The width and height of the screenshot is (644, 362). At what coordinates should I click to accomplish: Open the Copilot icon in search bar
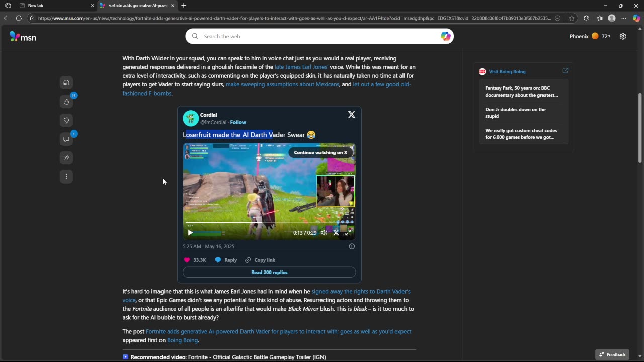coord(445,36)
